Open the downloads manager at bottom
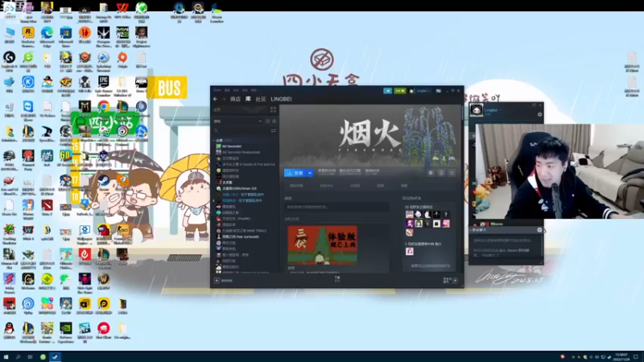The width and height of the screenshot is (644, 362). [x=337, y=279]
